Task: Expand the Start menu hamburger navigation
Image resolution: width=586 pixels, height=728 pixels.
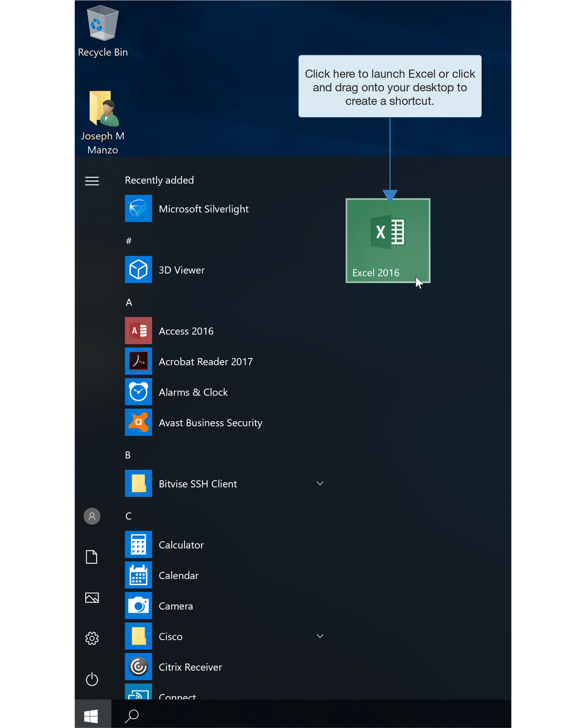Action: 92,181
